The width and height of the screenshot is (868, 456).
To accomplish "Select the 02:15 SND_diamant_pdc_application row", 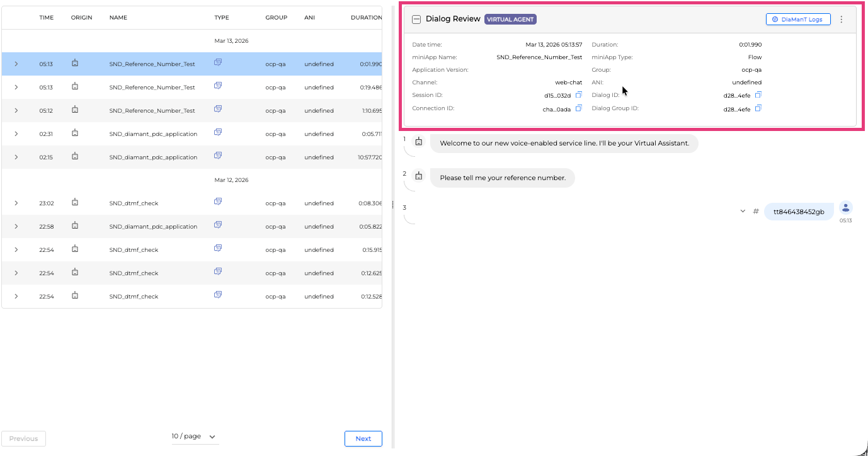I will coord(153,157).
